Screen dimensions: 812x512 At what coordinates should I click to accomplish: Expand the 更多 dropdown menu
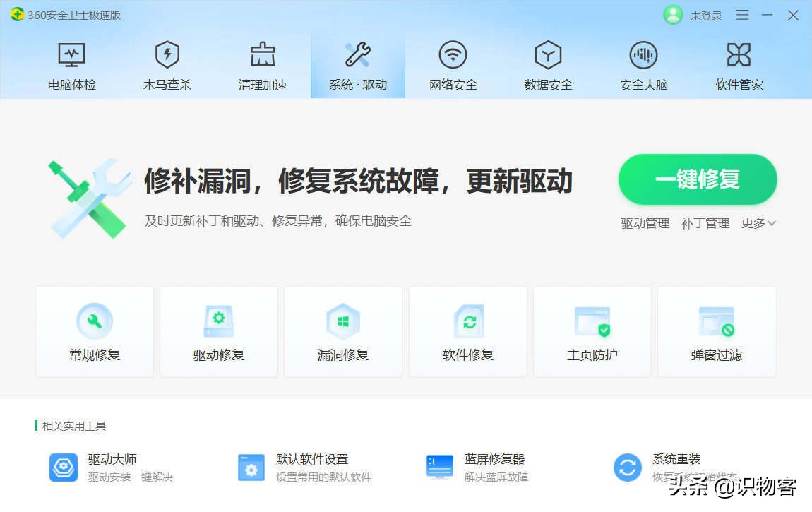pos(752,223)
